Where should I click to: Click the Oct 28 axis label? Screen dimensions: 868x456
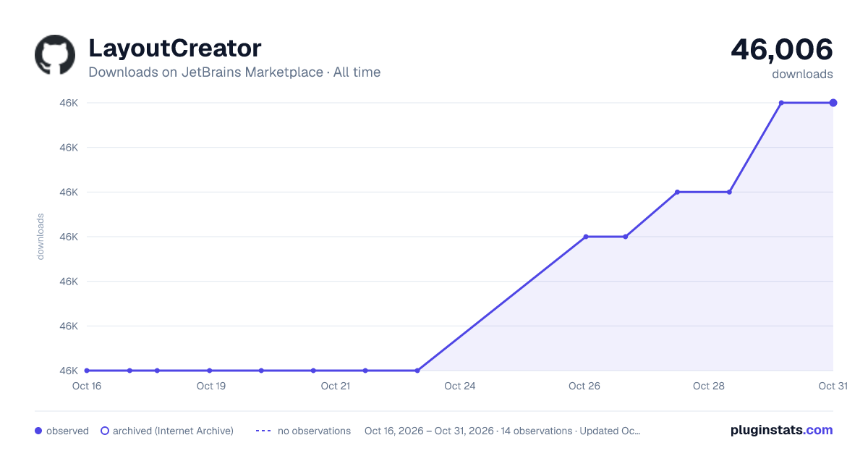(x=709, y=386)
